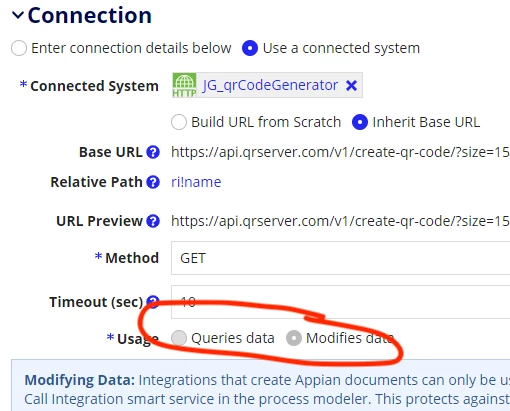Click the URL Preview value text
Image resolution: width=510 pixels, height=411 pixels.
[340, 221]
